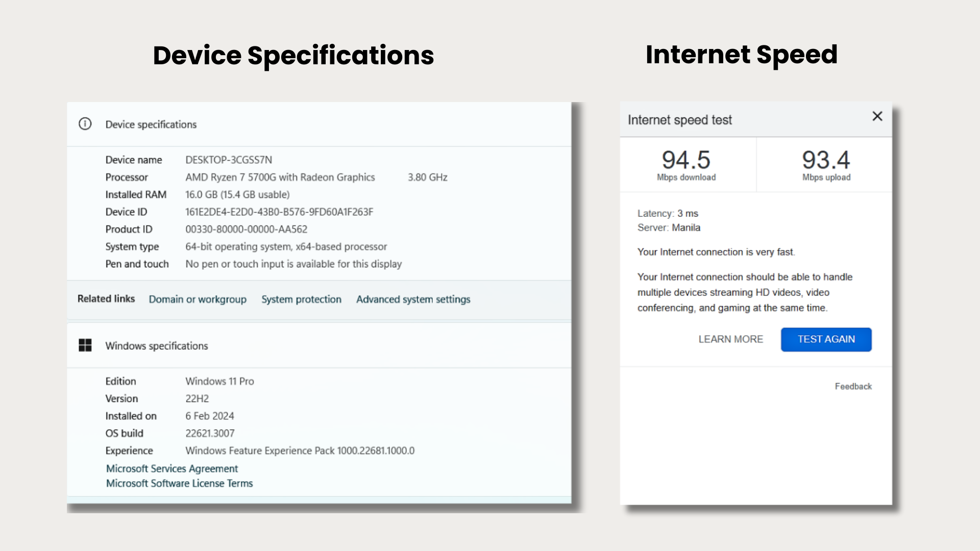Click the Product ID value

point(246,229)
